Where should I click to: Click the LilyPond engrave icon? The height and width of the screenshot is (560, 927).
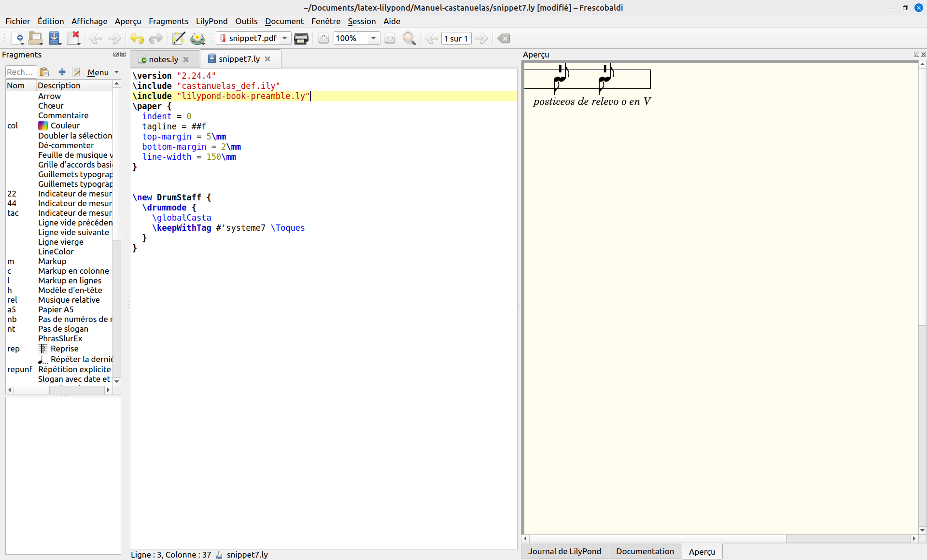coord(197,38)
